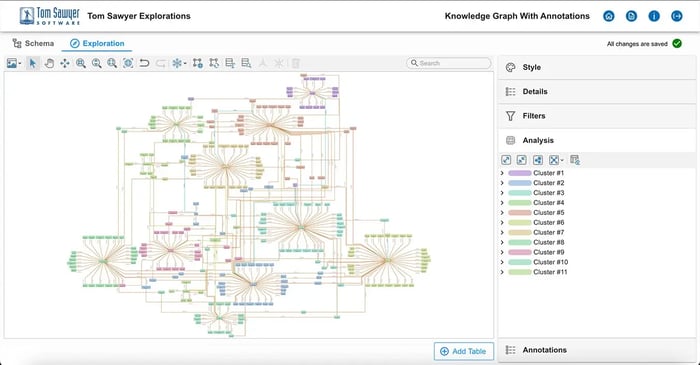Click the Cluster #9 pink color swatch
The width and height of the screenshot is (700, 365).
pos(520,252)
